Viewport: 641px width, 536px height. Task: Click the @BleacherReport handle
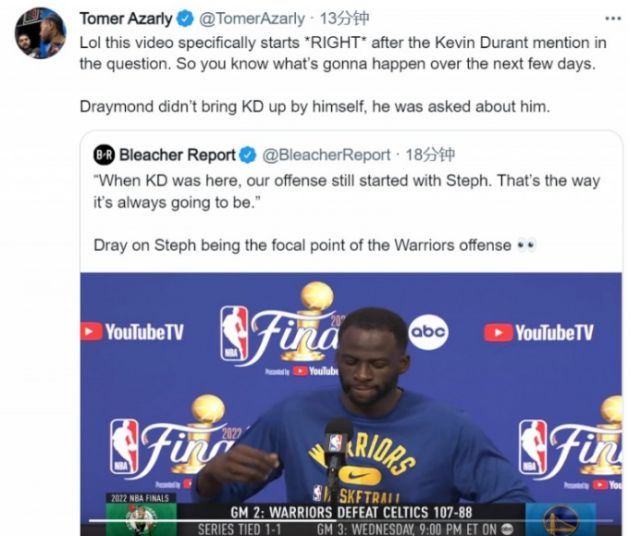(x=326, y=155)
